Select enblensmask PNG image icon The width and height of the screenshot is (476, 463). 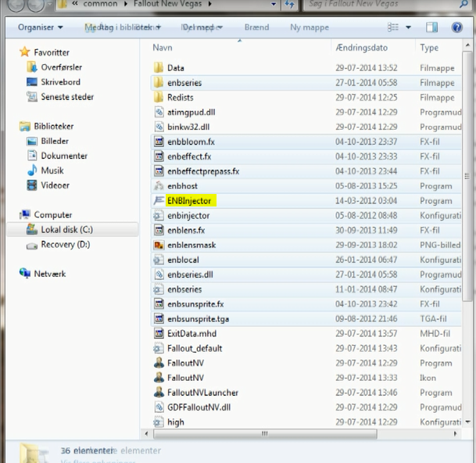(x=159, y=245)
